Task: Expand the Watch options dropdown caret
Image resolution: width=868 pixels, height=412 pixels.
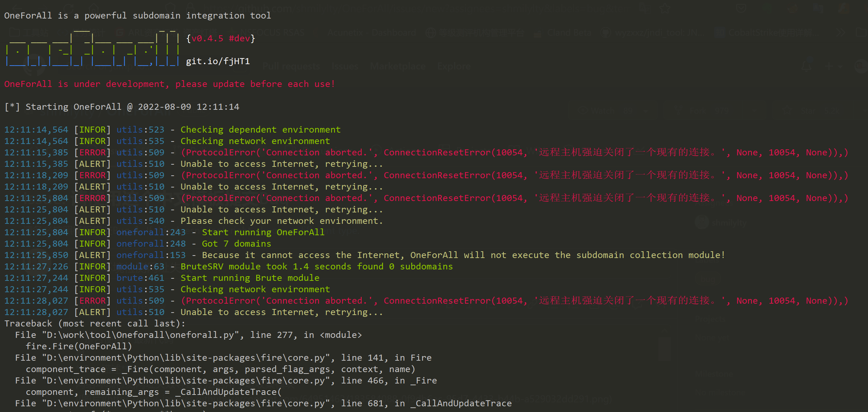Action: point(645,111)
